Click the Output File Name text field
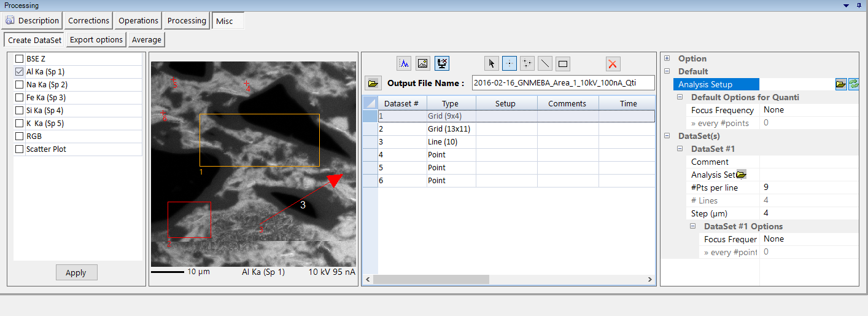Screen dimensions: 868x316 [562, 83]
